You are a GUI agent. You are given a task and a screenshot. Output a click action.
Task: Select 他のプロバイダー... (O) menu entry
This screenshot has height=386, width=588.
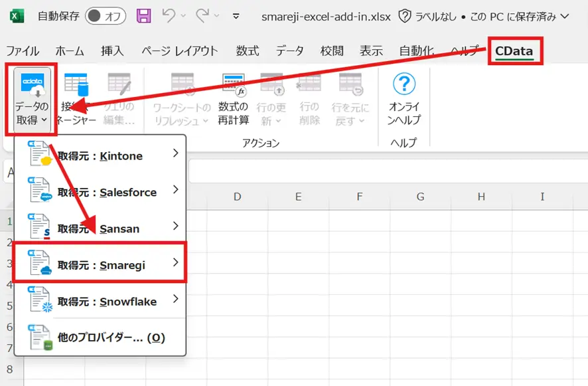click(x=100, y=338)
